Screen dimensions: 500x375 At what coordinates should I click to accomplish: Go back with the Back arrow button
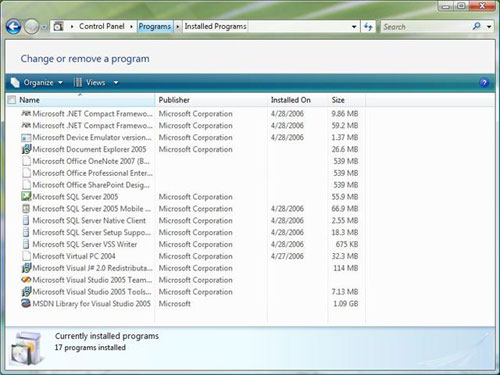pyautogui.click(x=13, y=26)
